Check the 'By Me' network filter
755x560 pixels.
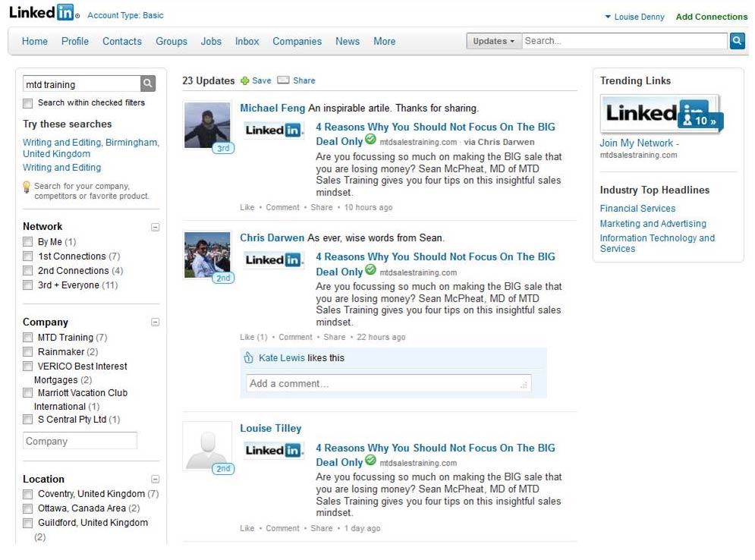pos(28,242)
